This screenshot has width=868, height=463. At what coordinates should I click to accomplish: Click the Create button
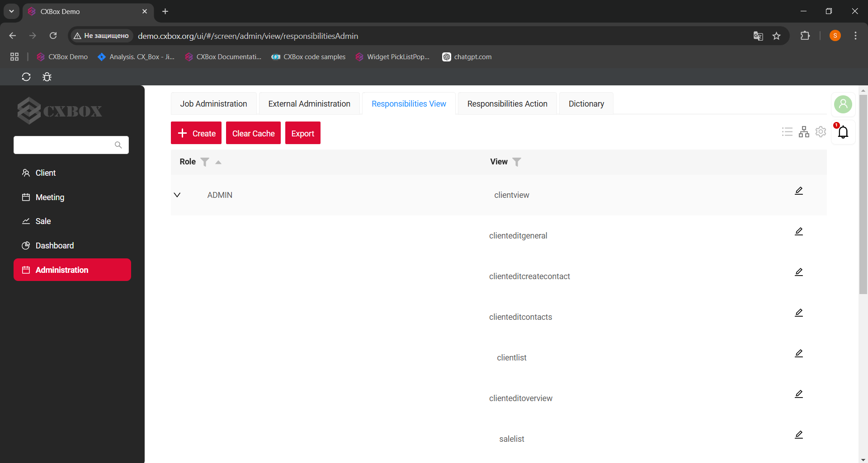pos(196,133)
